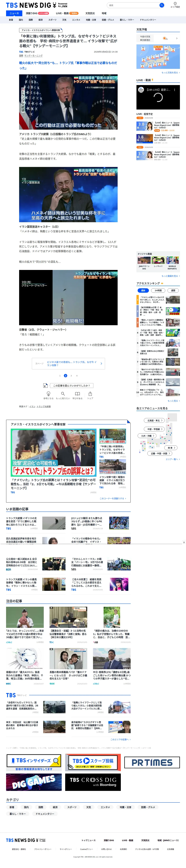Open the TBS スクープ投稿 banner

point(93,762)
